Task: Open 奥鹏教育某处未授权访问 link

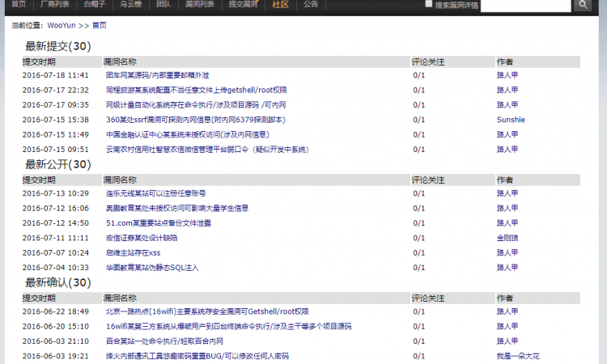Action: pos(177,208)
